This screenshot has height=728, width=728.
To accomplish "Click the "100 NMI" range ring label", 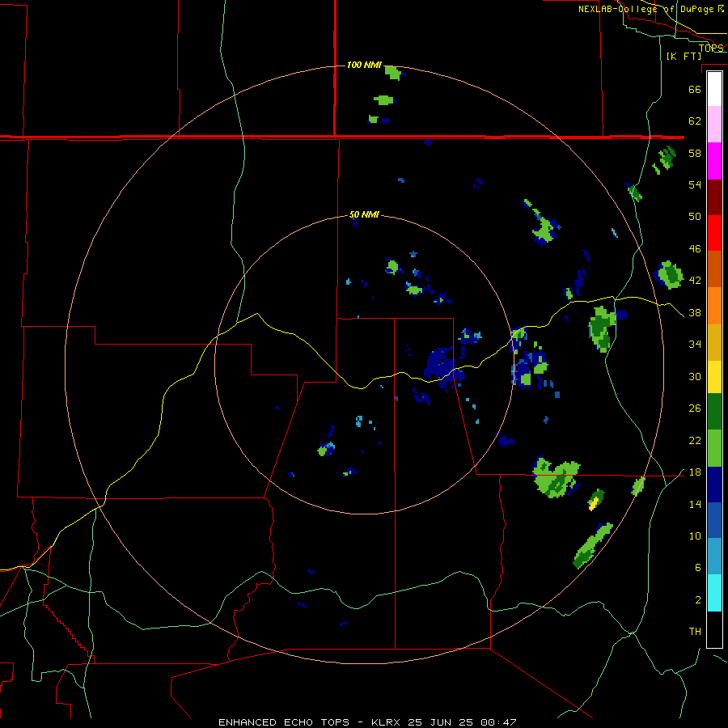I will pyautogui.click(x=364, y=65).
